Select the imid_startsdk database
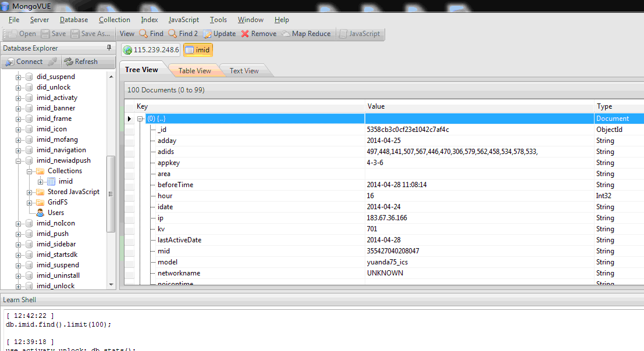644x351 pixels. (x=56, y=254)
